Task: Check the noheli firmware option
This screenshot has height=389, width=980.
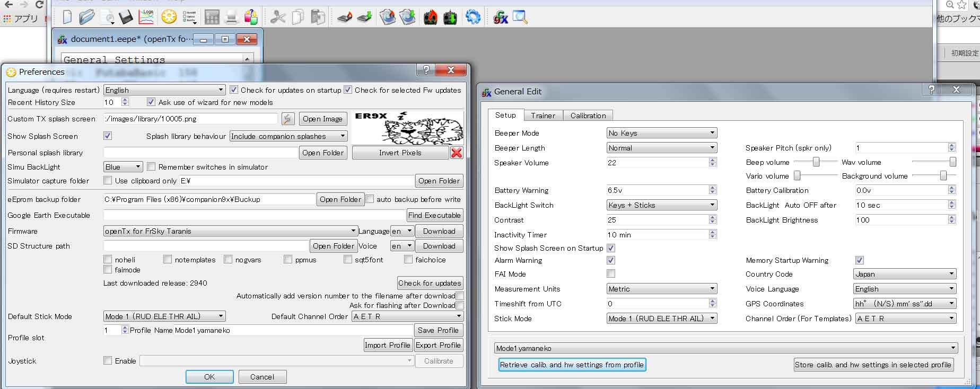Action: click(108, 260)
